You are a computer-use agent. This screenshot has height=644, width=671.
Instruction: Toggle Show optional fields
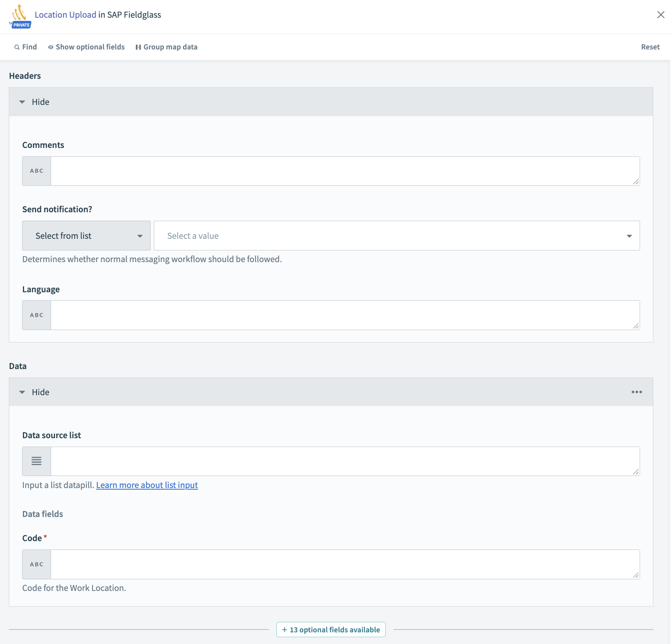click(x=86, y=47)
